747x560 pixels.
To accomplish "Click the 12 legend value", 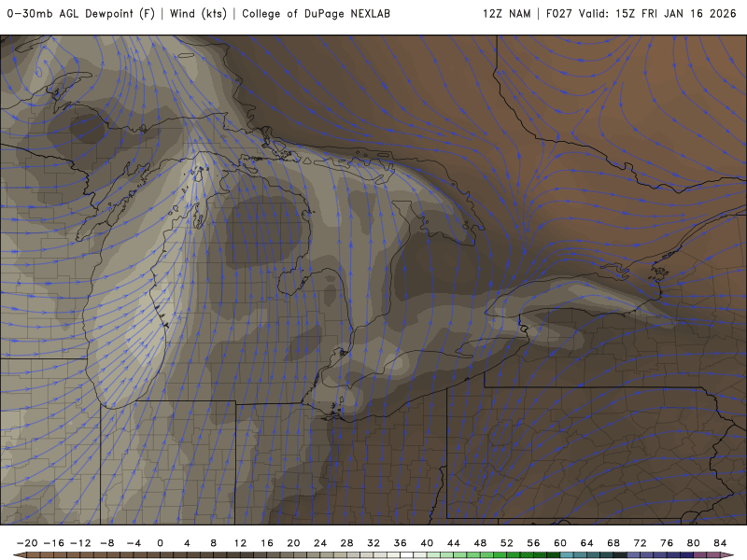I will 240,543.
